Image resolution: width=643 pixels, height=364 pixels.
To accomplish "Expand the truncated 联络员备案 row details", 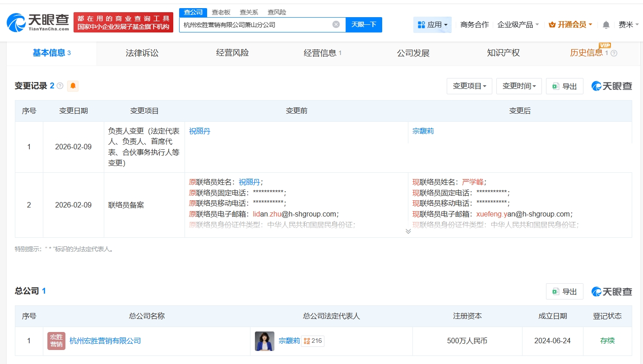I will point(408,231).
